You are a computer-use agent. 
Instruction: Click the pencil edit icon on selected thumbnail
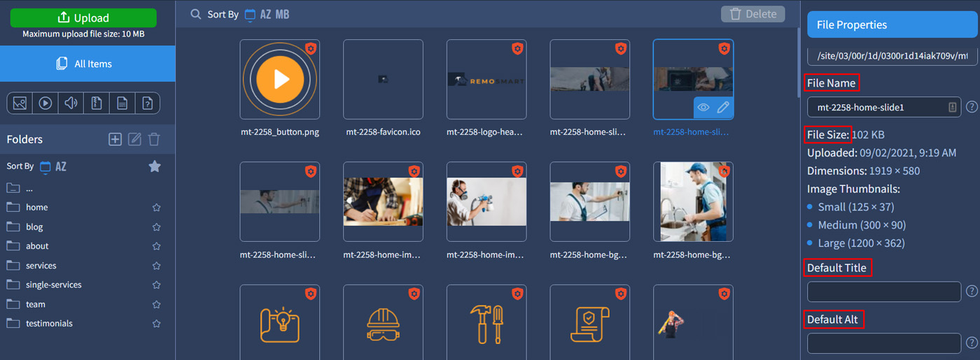click(x=723, y=108)
